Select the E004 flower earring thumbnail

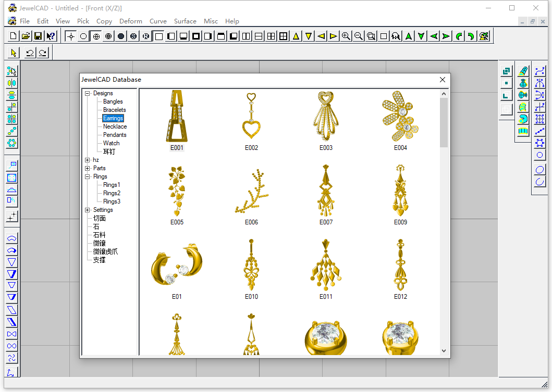coord(400,116)
